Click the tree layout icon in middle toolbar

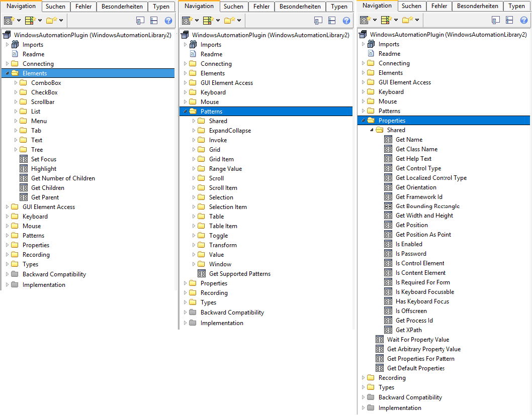click(x=332, y=21)
